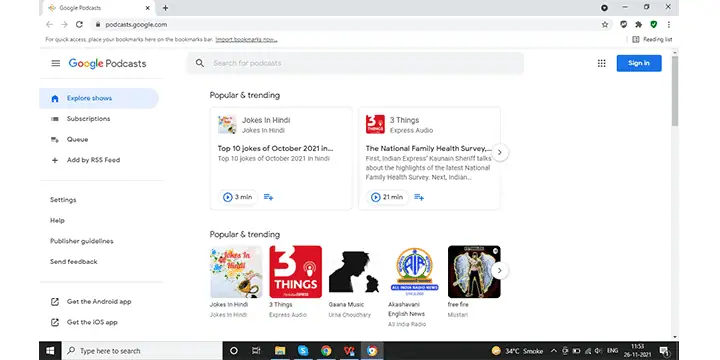Screen dimensions: 720x360
Task: Open the Reading list
Action: tap(652, 39)
